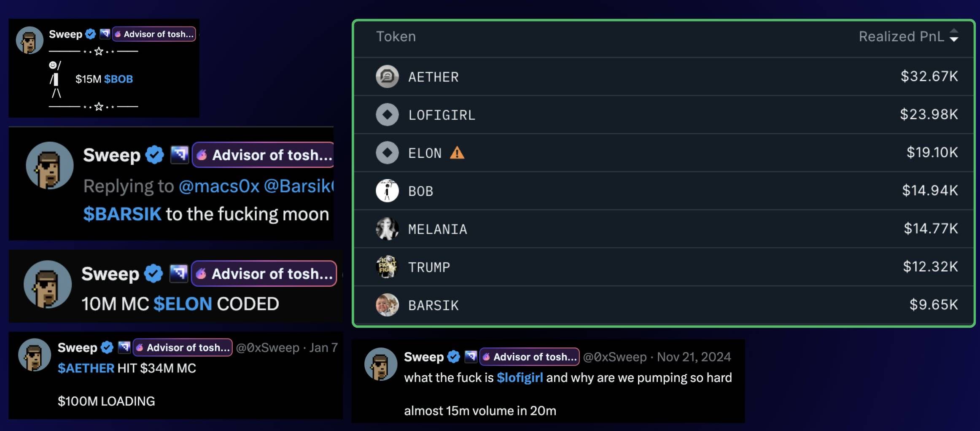Viewport: 980px width, 431px height.
Task: Click the ELON token icon
Action: (x=387, y=153)
